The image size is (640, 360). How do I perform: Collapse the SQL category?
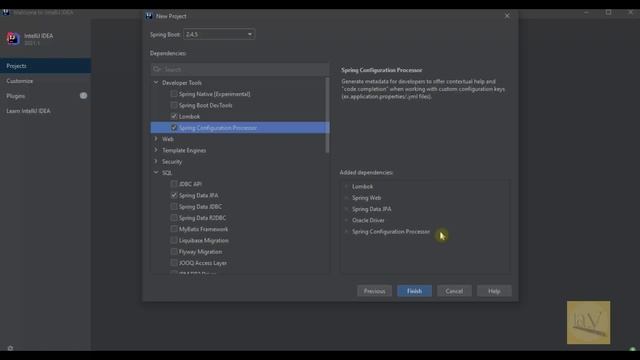tap(156, 173)
